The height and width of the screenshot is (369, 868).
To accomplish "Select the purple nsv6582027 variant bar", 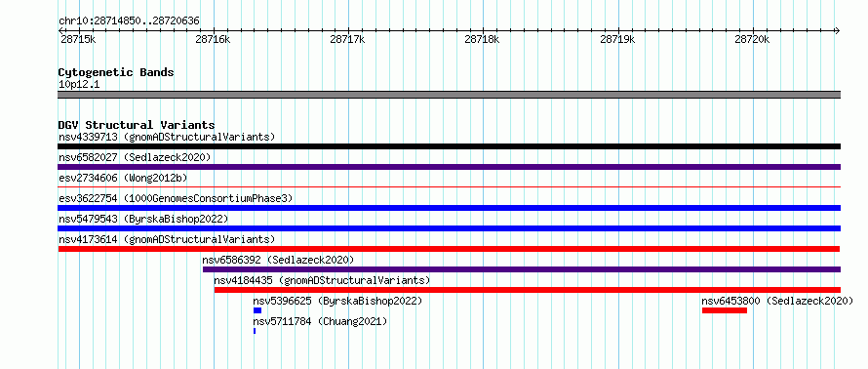I will (x=449, y=167).
